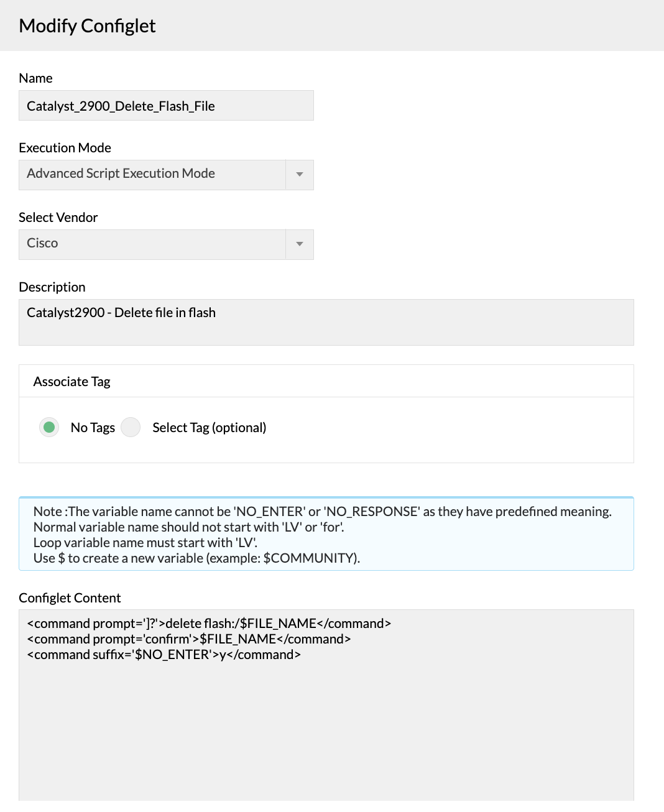This screenshot has height=812, width=664.
Task: Enable the Select Tag (optional) radio button
Action: tap(131, 428)
